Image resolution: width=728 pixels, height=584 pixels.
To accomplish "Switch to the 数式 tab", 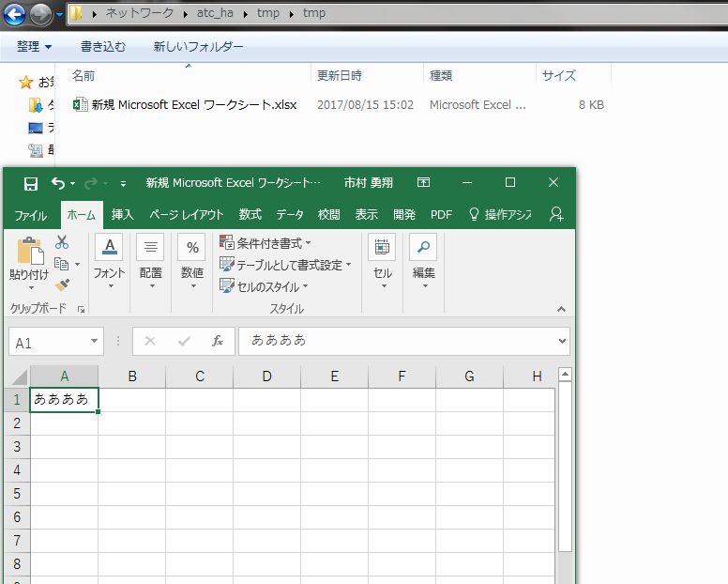I will tap(250, 215).
